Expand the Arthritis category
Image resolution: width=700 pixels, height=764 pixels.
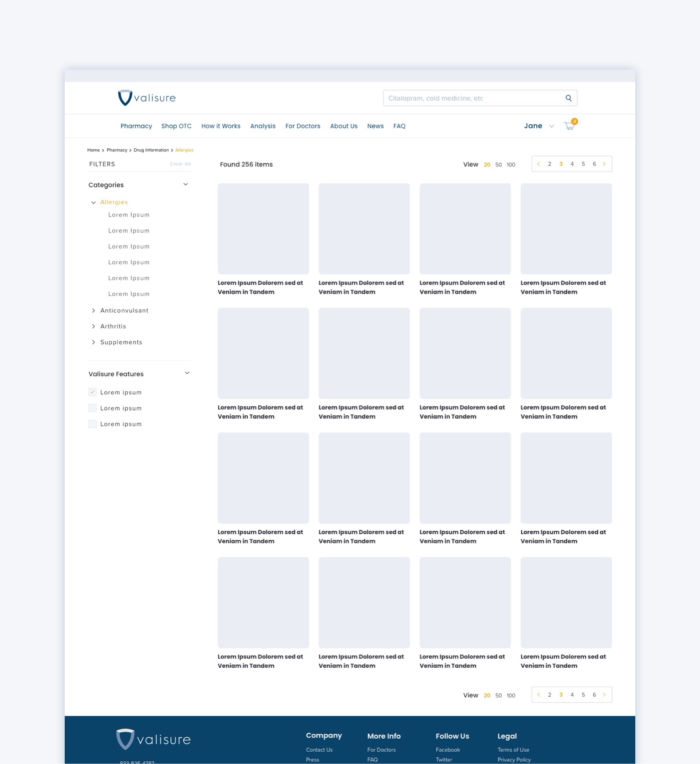coord(93,326)
